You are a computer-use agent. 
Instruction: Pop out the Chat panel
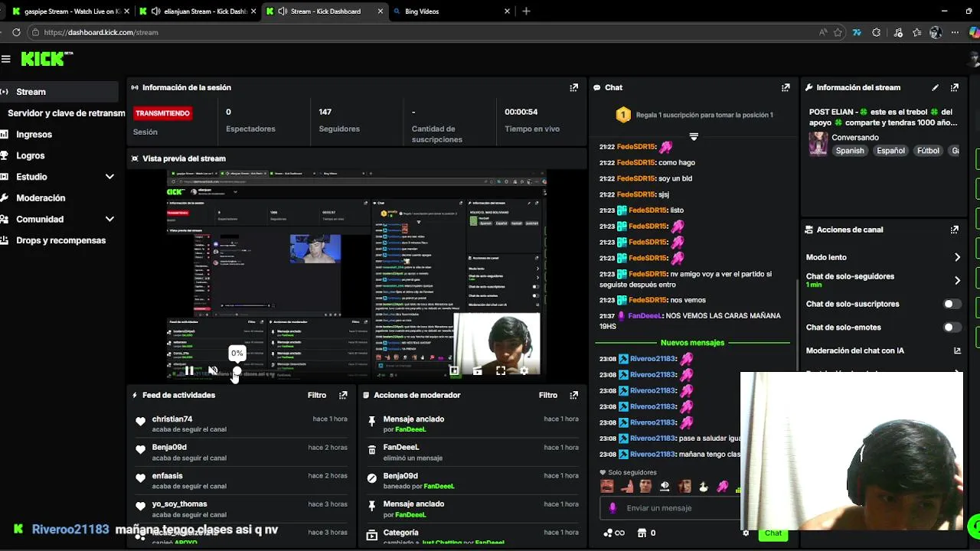coord(786,88)
